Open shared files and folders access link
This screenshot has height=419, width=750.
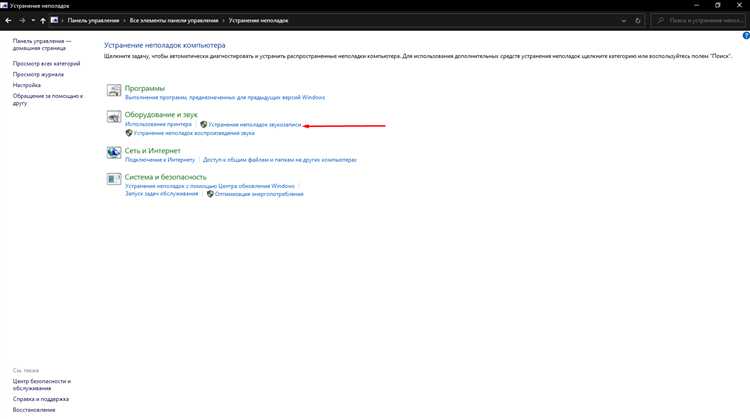point(280,160)
